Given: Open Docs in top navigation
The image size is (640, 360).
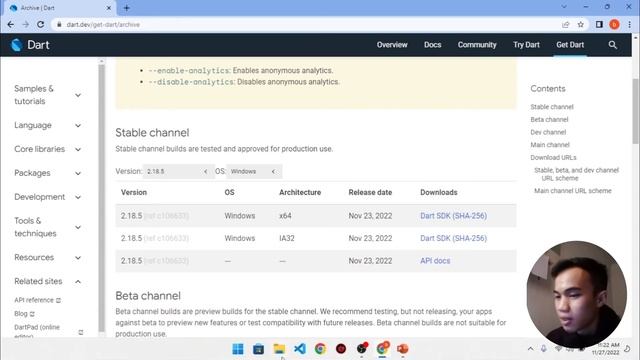Looking at the screenshot, I should click(x=432, y=45).
